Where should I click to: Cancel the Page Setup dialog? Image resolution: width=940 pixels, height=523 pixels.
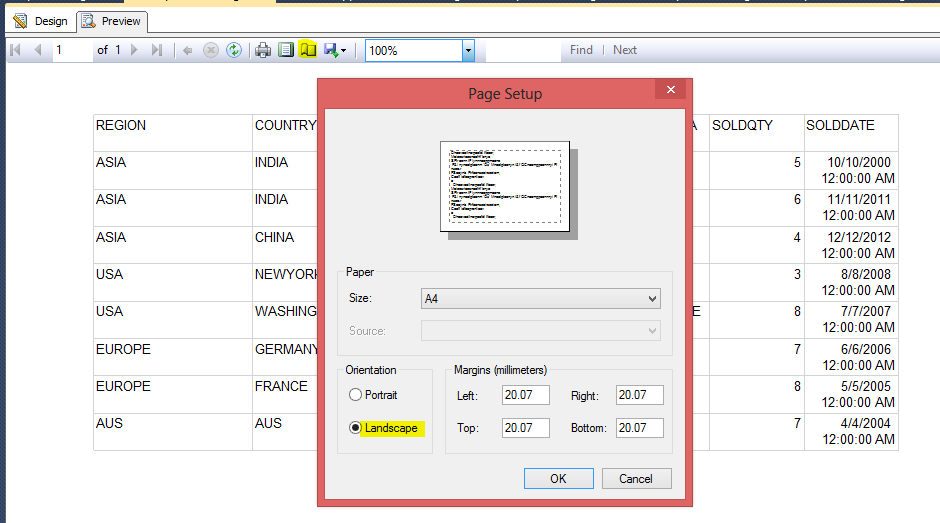[637, 479]
